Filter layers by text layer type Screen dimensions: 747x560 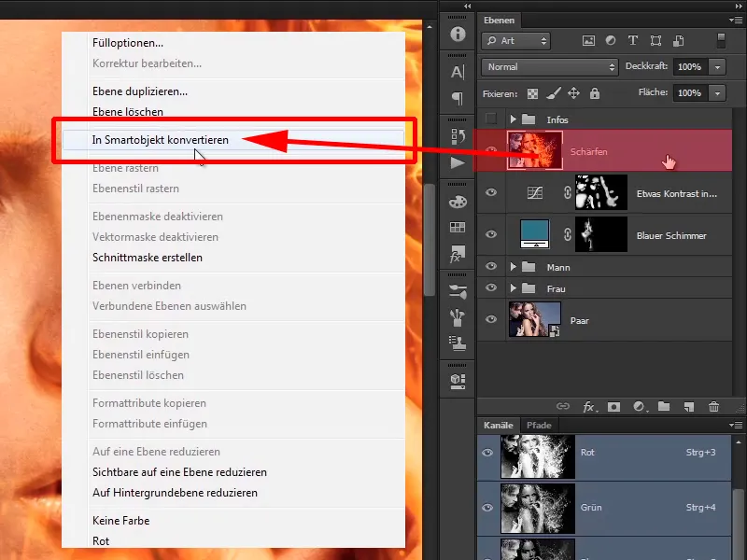tap(633, 41)
